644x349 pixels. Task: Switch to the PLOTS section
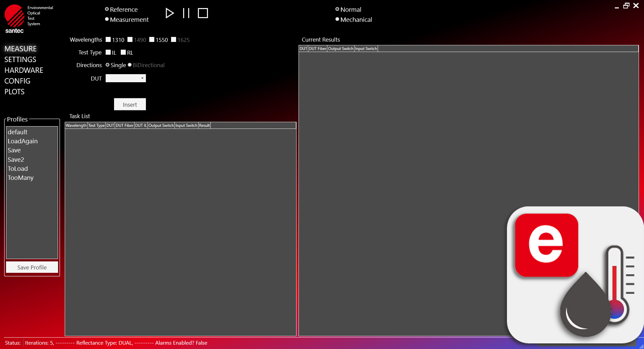(14, 91)
